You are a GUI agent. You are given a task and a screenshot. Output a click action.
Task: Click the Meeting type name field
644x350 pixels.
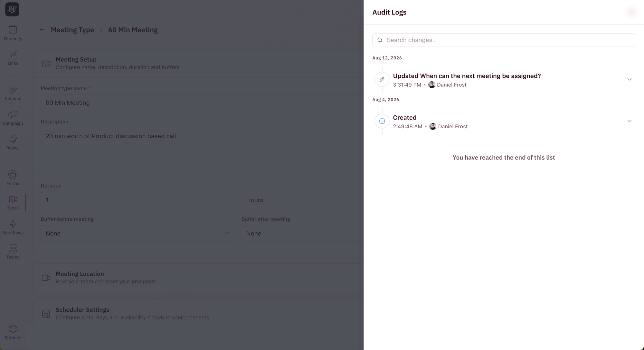tap(202, 103)
